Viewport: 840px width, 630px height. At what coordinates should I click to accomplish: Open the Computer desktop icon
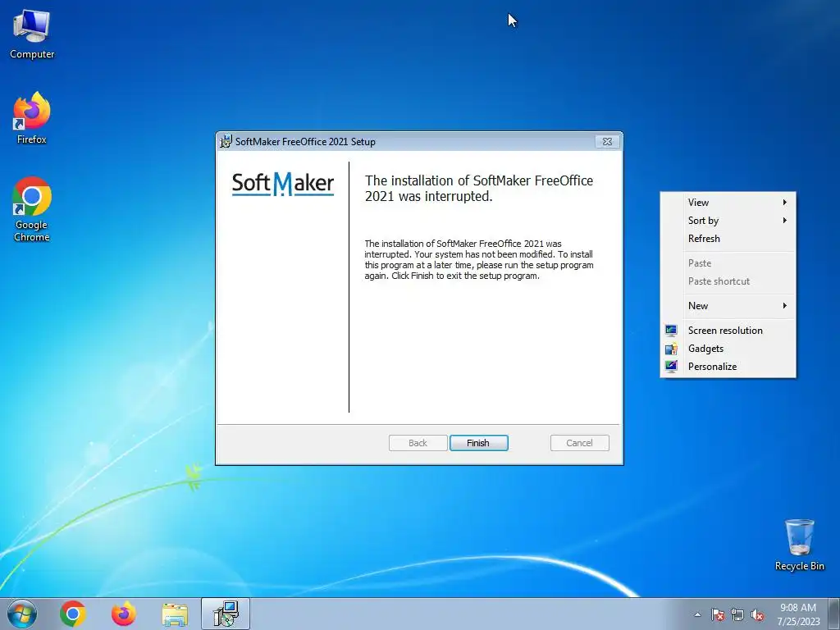32,34
